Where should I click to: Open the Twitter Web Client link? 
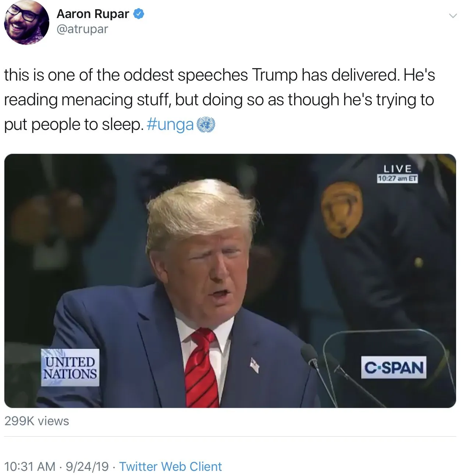point(171,466)
